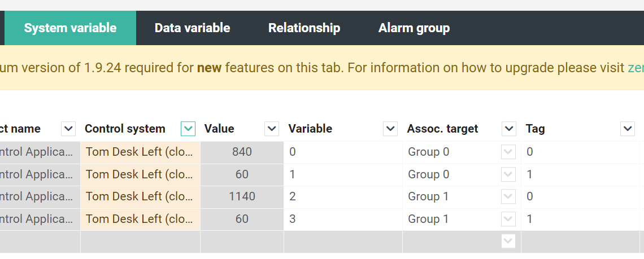The height and width of the screenshot is (259, 644).
Task: Open the Control system column filter dropdown
Action: click(x=188, y=129)
